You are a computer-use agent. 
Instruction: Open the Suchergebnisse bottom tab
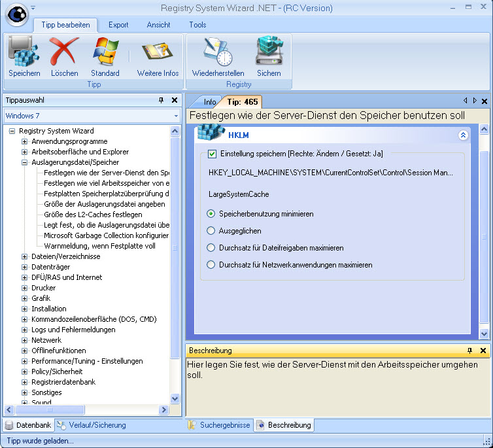[x=220, y=425]
